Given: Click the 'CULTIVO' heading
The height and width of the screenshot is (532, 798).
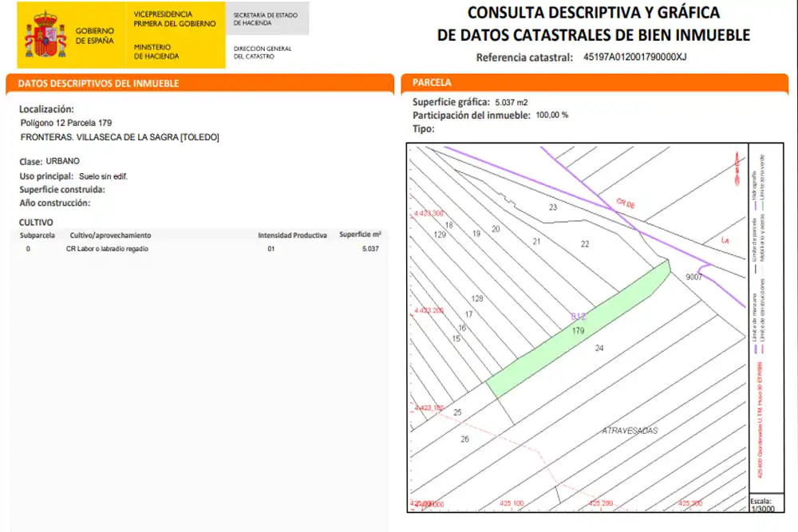Looking at the screenshot, I should click(x=36, y=223).
